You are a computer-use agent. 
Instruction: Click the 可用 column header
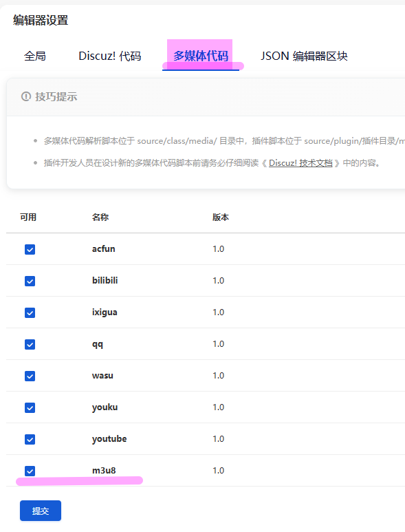click(28, 217)
